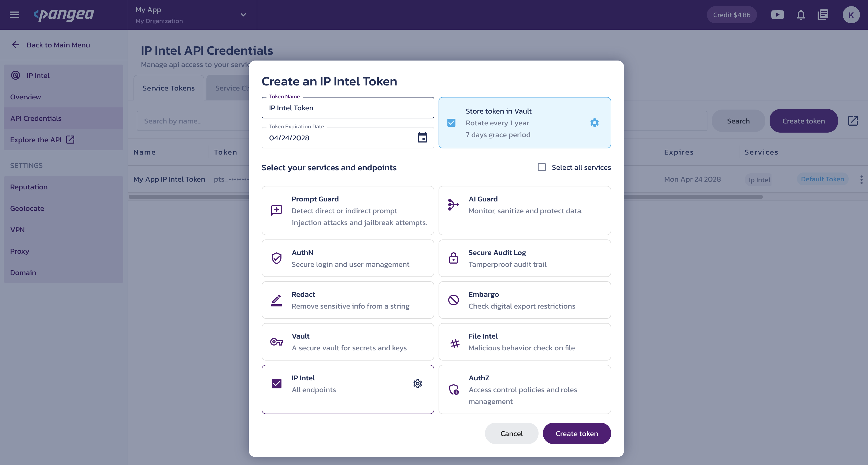Expand the My App project dropdown
Image resolution: width=868 pixels, height=465 pixels.
pyautogui.click(x=243, y=15)
